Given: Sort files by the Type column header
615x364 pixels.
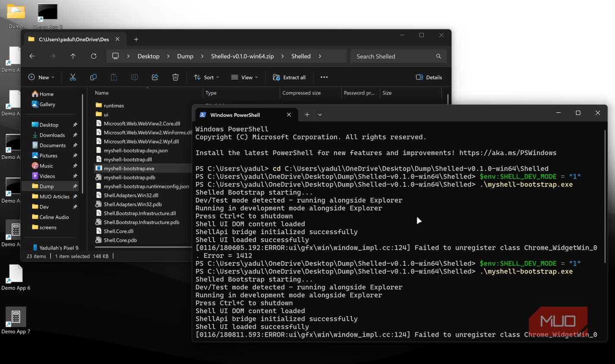Looking at the screenshot, I should point(241,93).
